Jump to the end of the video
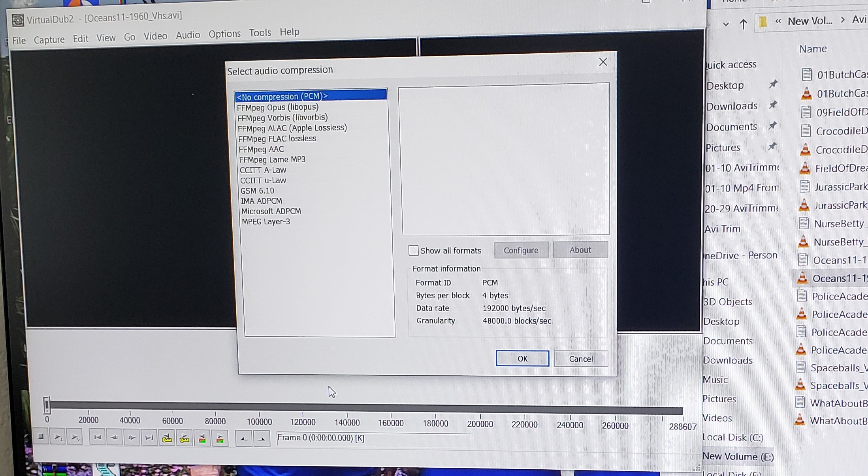This screenshot has width=868, height=476. [x=149, y=438]
